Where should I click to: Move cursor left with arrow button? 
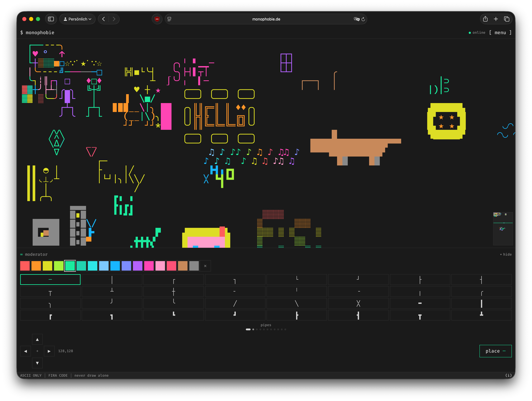(26, 351)
